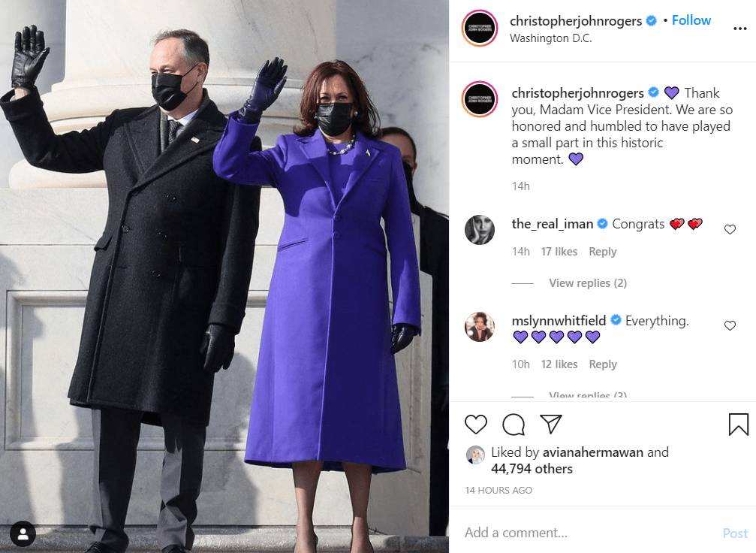The width and height of the screenshot is (756, 553).
Task: Open mslynnwhitfield's avatar
Action: [x=479, y=327]
